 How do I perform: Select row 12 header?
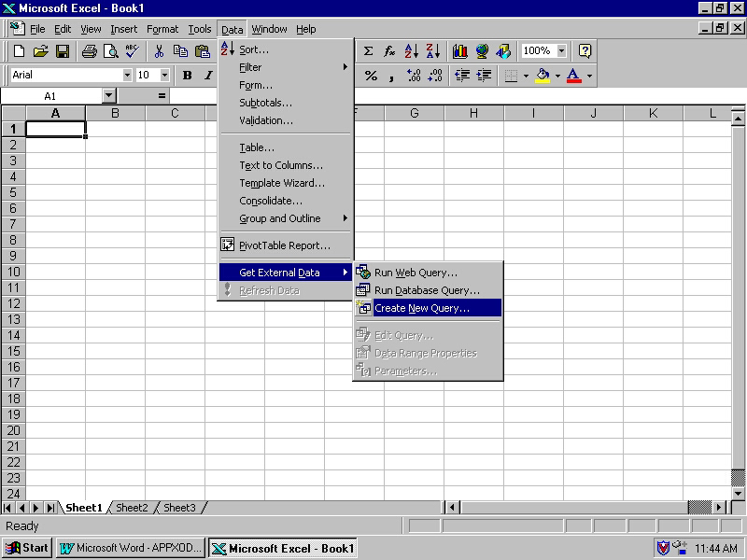[13, 303]
